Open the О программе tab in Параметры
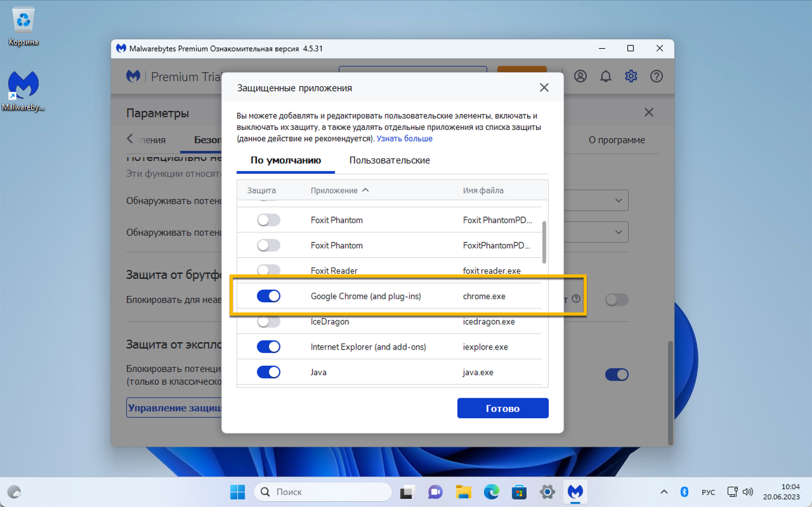812x507 pixels. (x=617, y=140)
